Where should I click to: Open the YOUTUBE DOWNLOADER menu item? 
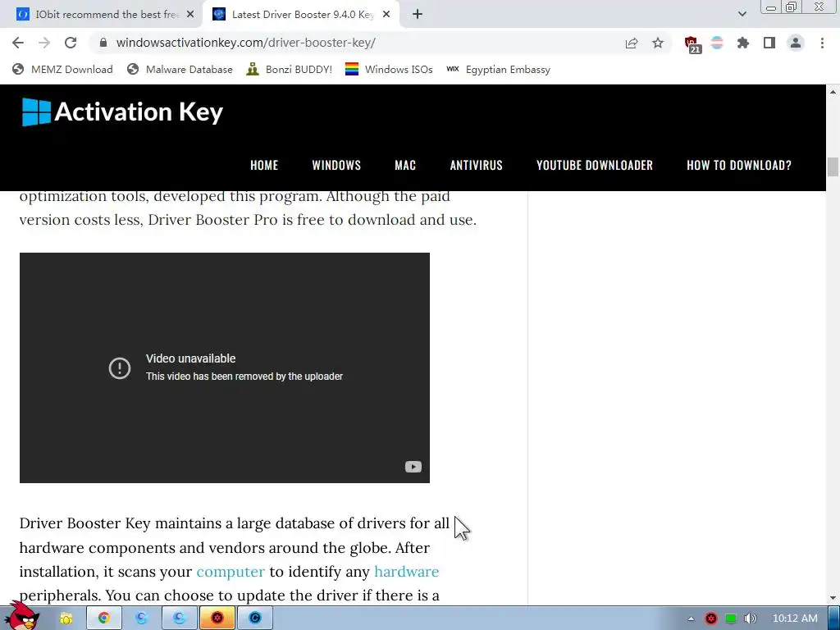click(x=595, y=165)
